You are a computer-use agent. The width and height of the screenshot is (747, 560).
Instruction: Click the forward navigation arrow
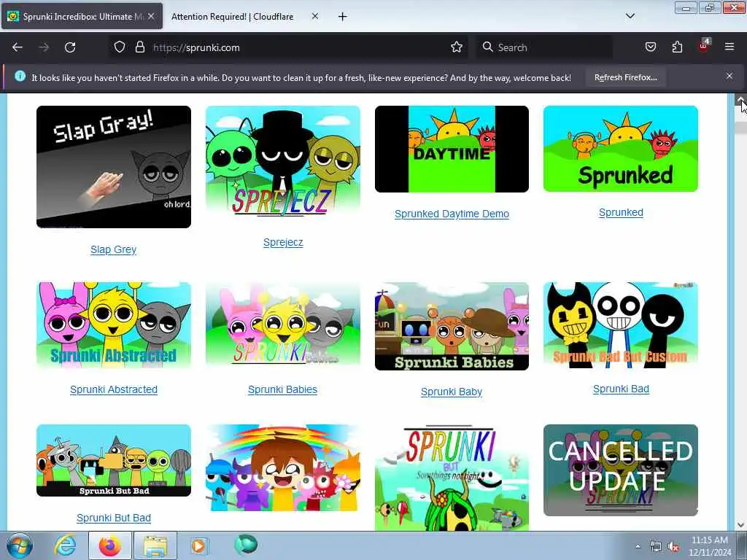[x=44, y=47]
